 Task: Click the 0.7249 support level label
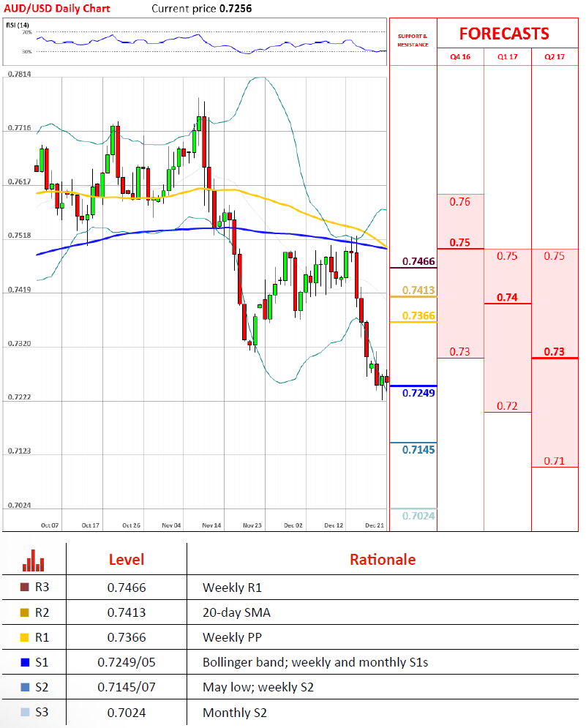pyautogui.click(x=418, y=393)
